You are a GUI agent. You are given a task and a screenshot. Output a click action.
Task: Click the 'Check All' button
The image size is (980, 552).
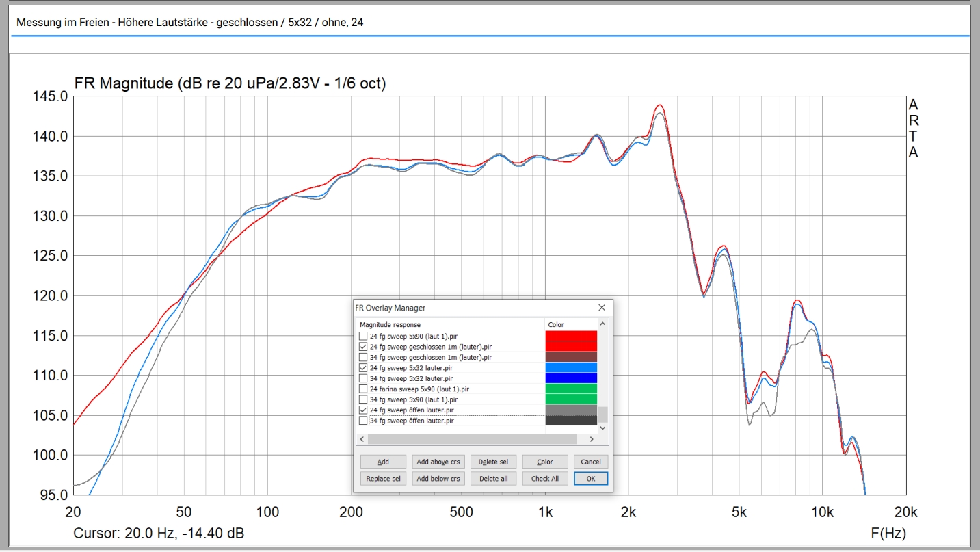pyautogui.click(x=544, y=479)
